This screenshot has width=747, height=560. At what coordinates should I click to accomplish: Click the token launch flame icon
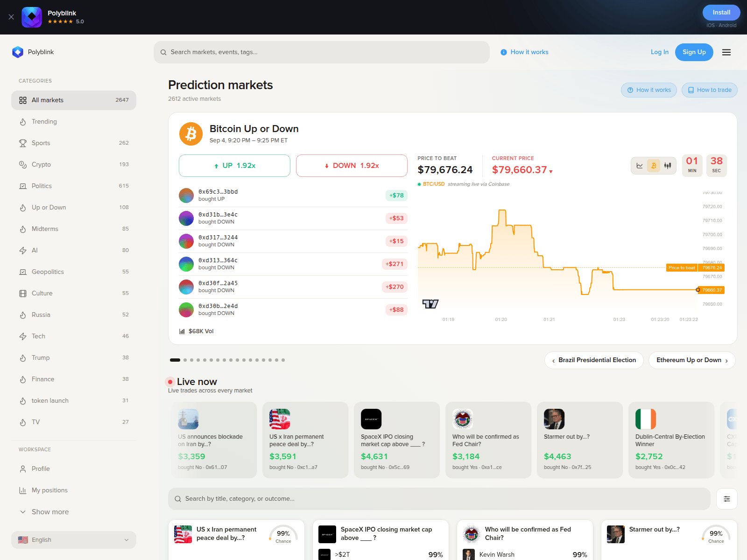pos(23,401)
